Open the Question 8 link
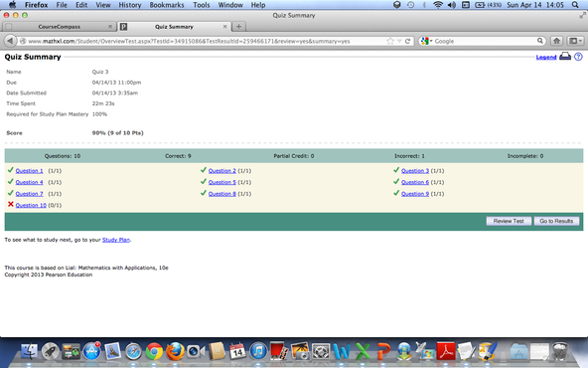 point(222,194)
